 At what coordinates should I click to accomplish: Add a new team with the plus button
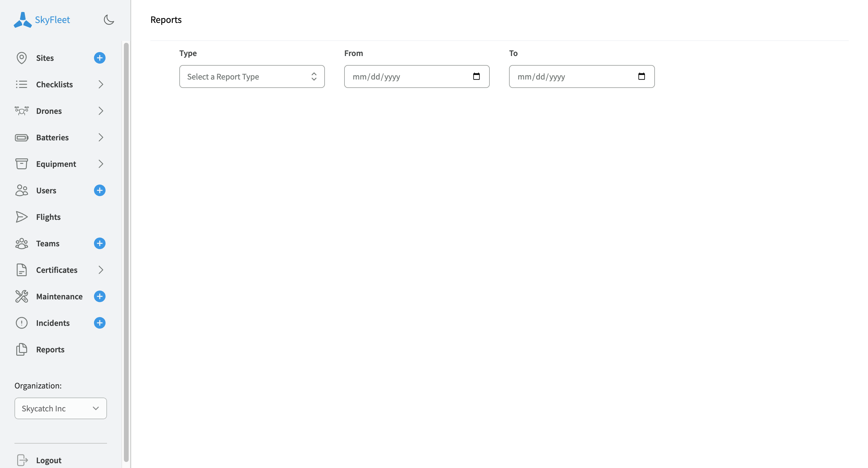(99, 243)
